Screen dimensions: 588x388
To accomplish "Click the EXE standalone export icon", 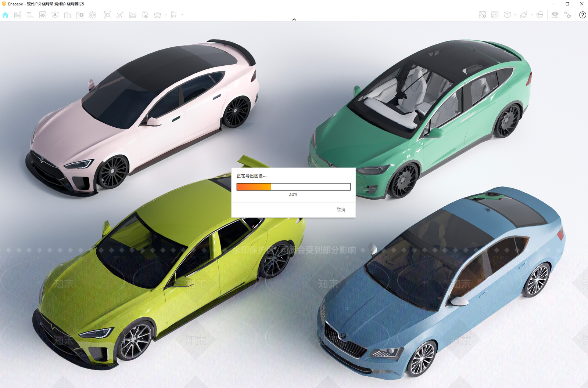I will pos(174,15).
